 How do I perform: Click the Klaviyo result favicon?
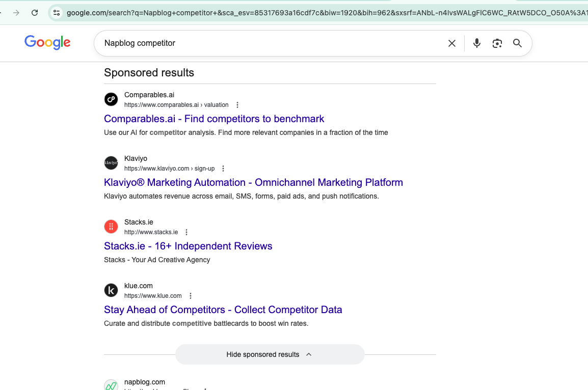(111, 163)
